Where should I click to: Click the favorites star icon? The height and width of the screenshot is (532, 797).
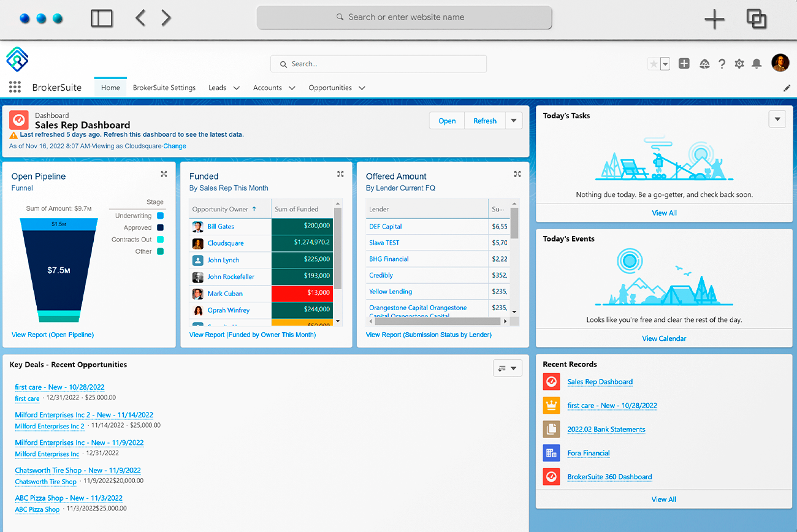click(x=654, y=63)
